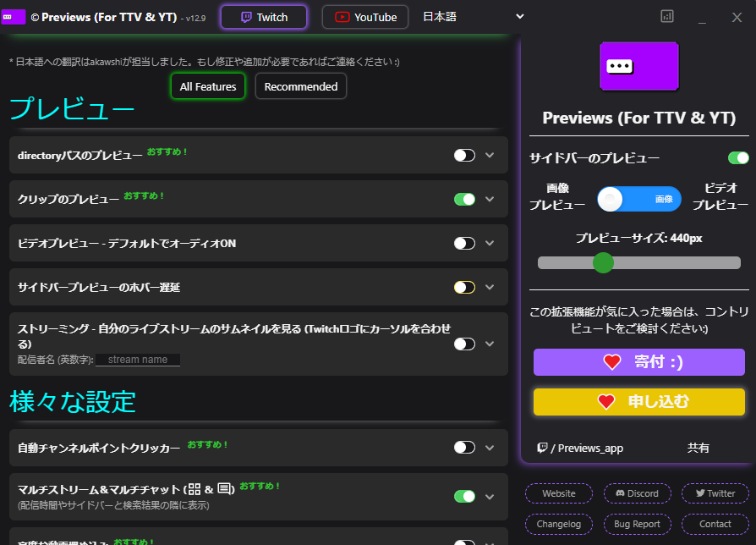Toggle サイドバープレビューのホバー遅延 switch
Screen dimensions: 756x545
(464, 288)
